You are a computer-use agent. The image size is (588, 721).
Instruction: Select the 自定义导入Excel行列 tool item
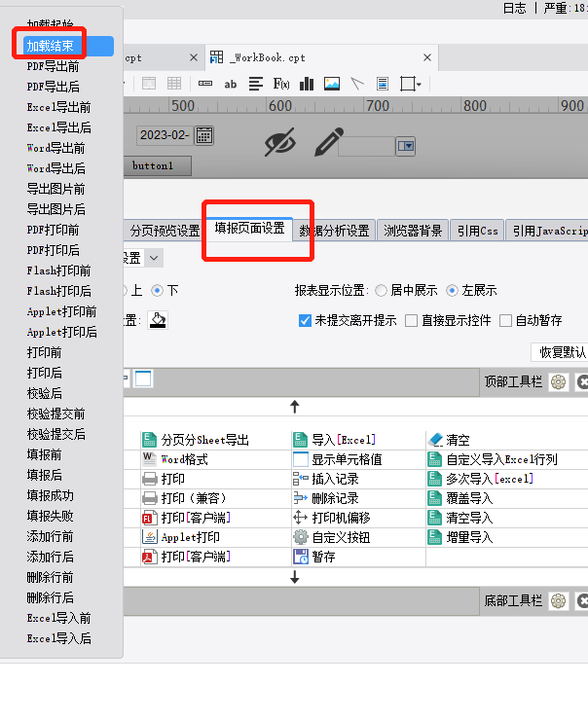(493, 459)
